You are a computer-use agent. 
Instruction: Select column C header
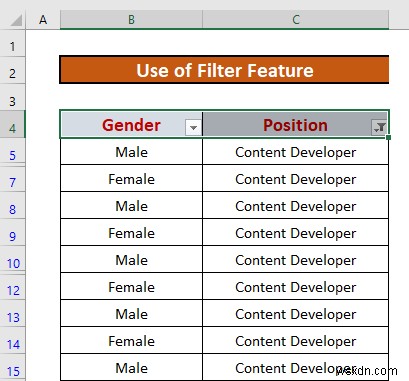point(296,20)
